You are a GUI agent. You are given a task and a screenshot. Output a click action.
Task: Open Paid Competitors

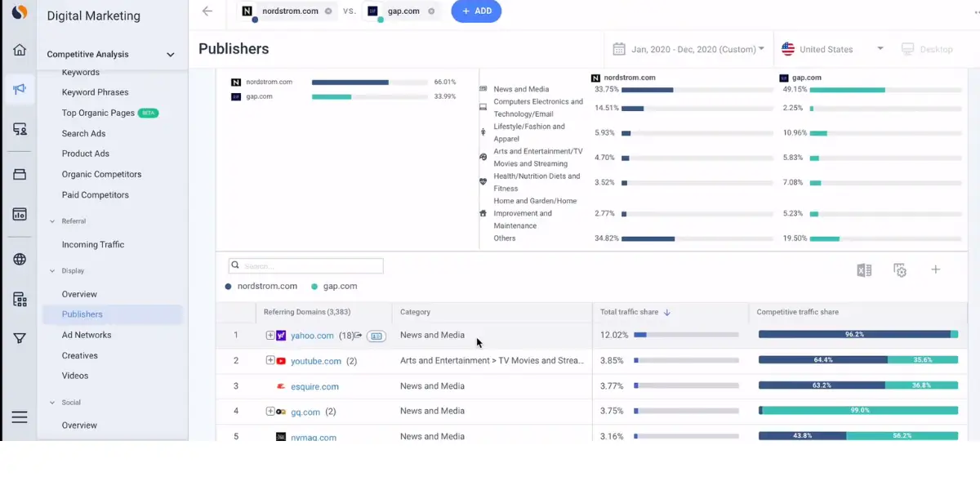tap(96, 195)
